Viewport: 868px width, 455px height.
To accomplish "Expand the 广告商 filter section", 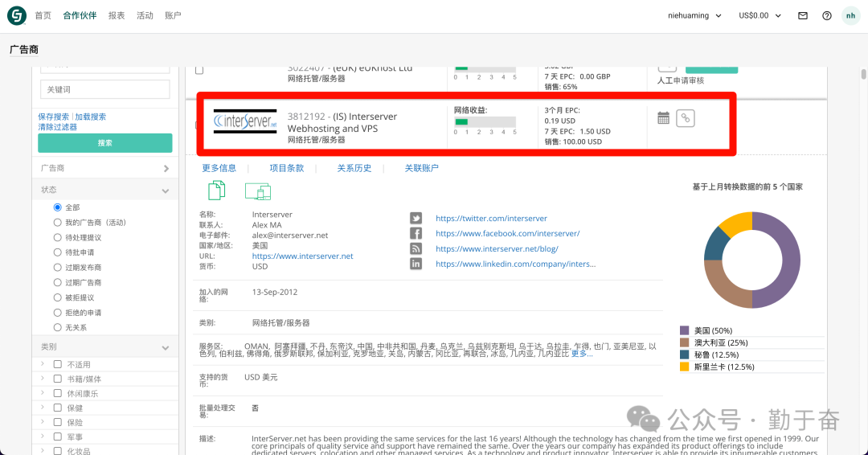I will 166,169.
